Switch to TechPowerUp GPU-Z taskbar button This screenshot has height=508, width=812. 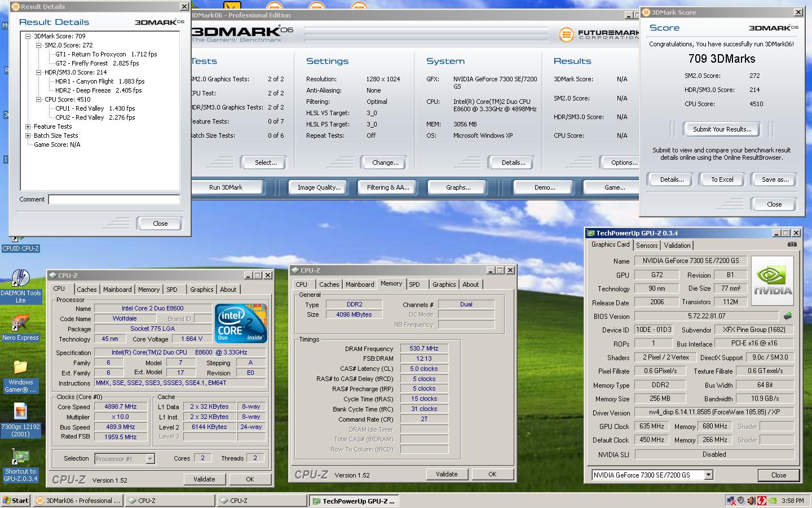[354, 501]
